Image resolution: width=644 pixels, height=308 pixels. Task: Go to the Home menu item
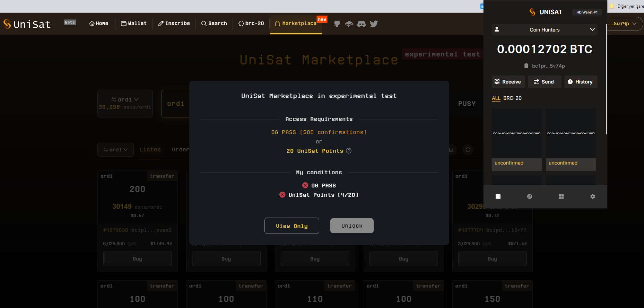coord(99,24)
